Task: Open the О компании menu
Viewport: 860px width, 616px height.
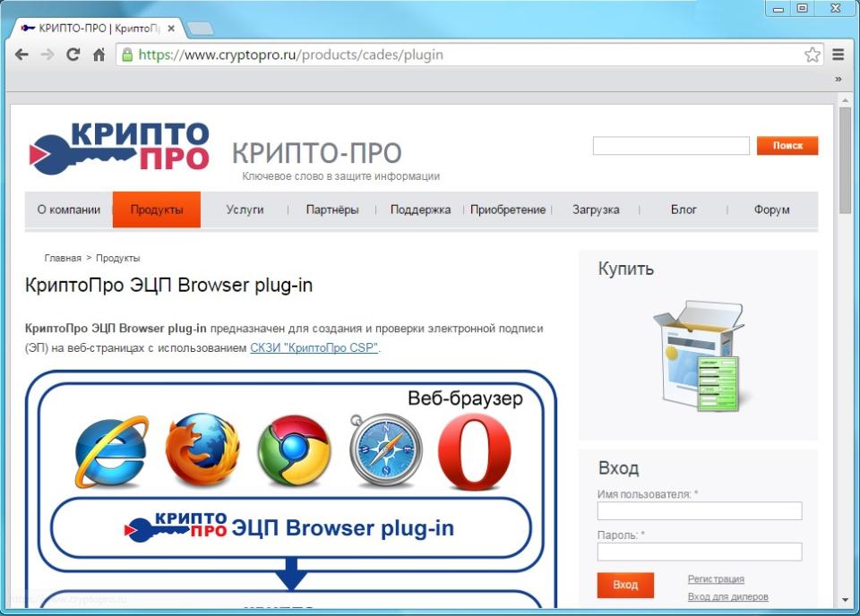Action: 69,210
